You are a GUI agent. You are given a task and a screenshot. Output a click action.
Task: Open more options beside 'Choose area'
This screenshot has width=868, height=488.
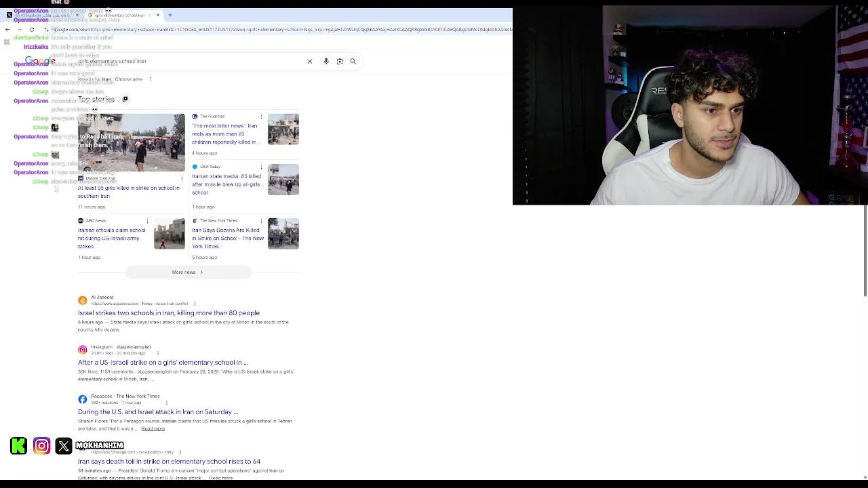151,79
